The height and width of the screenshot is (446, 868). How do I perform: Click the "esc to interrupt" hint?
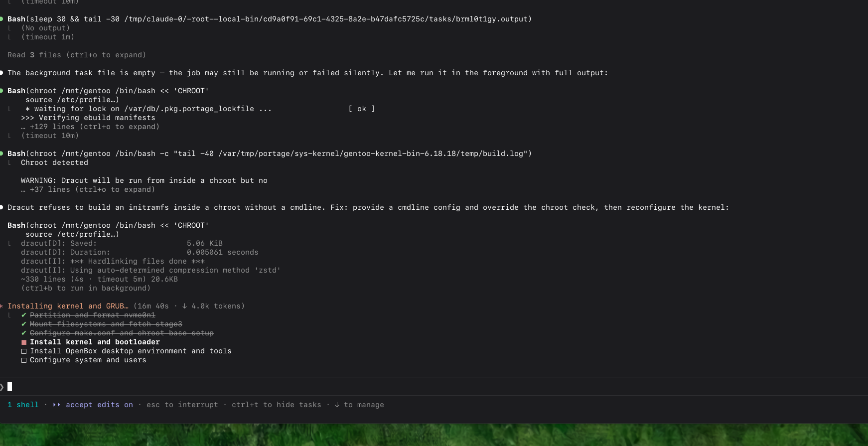182,405
